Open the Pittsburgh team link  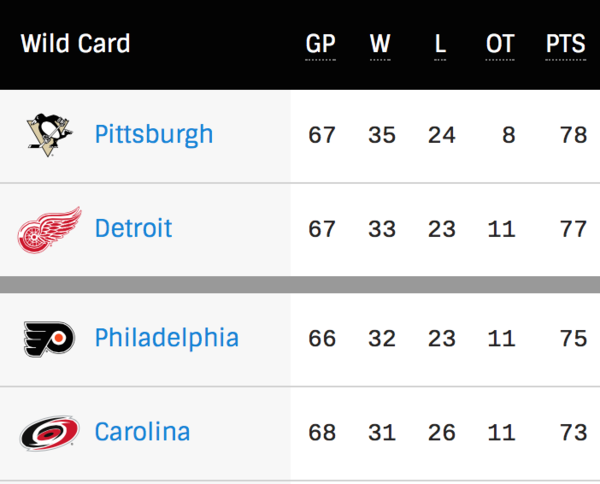154,135
